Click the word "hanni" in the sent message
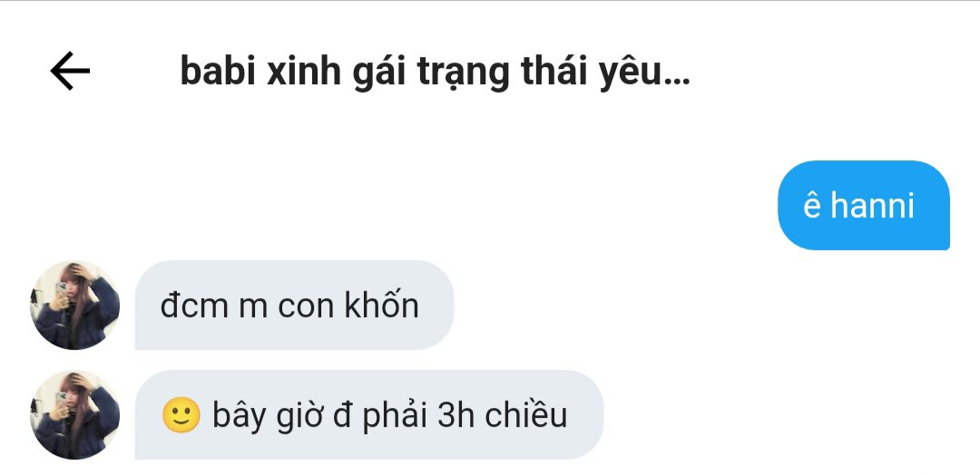The width and height of the screenshot is (980, 475). point(873,206)
